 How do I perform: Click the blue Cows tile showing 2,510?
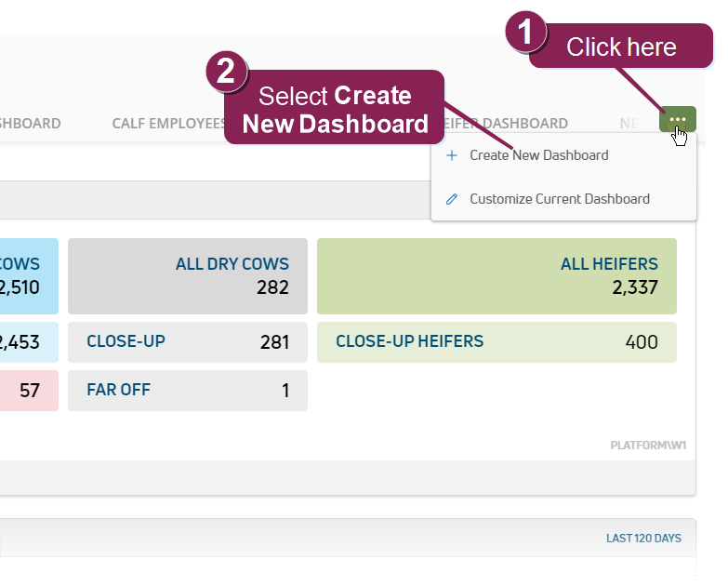tap(28, 276)
